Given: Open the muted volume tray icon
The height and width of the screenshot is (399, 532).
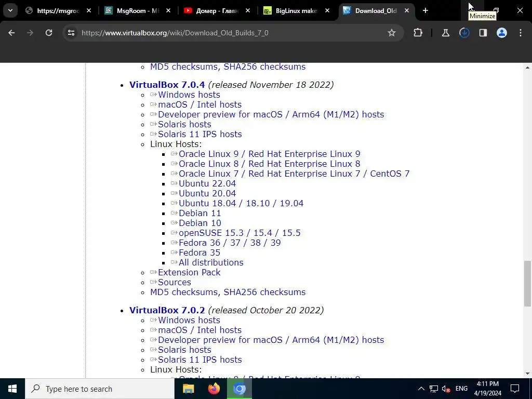Looking at the screenshot, I should (446, 389).
